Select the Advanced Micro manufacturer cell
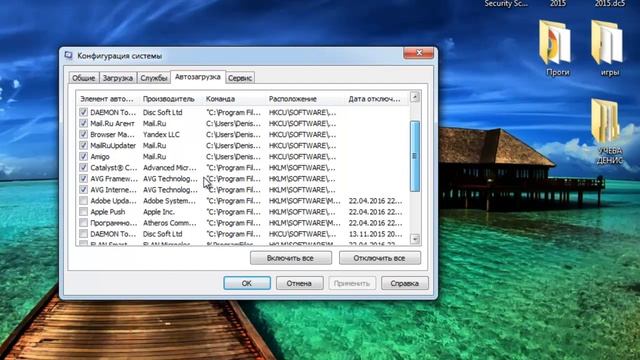640x360 pixels. (169, 167)
